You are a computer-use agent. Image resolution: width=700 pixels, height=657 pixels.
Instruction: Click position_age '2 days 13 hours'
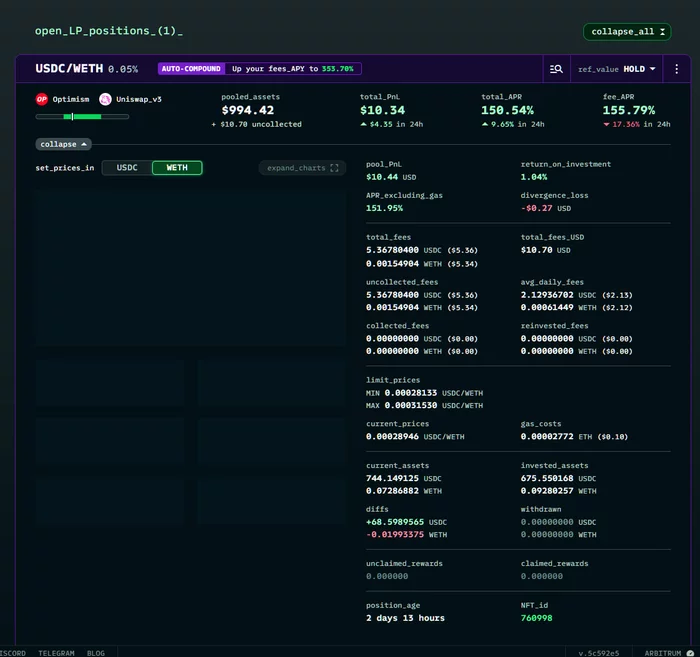(x=405, y=618)
